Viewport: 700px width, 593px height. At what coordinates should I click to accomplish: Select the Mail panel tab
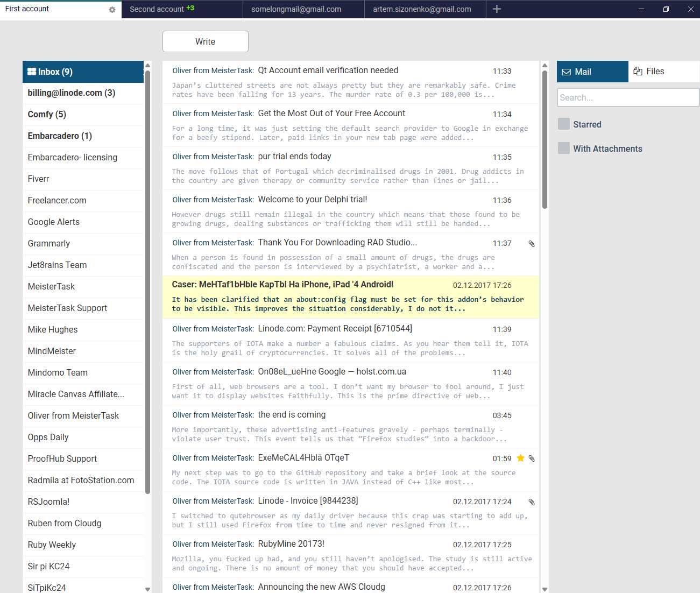(592, 72)
